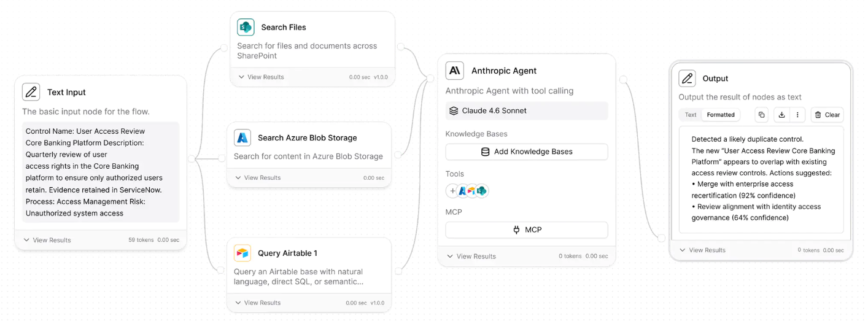Select the Anthropic Agent node title
Viewport: 868px width, 324px height.
pos(504,71)
